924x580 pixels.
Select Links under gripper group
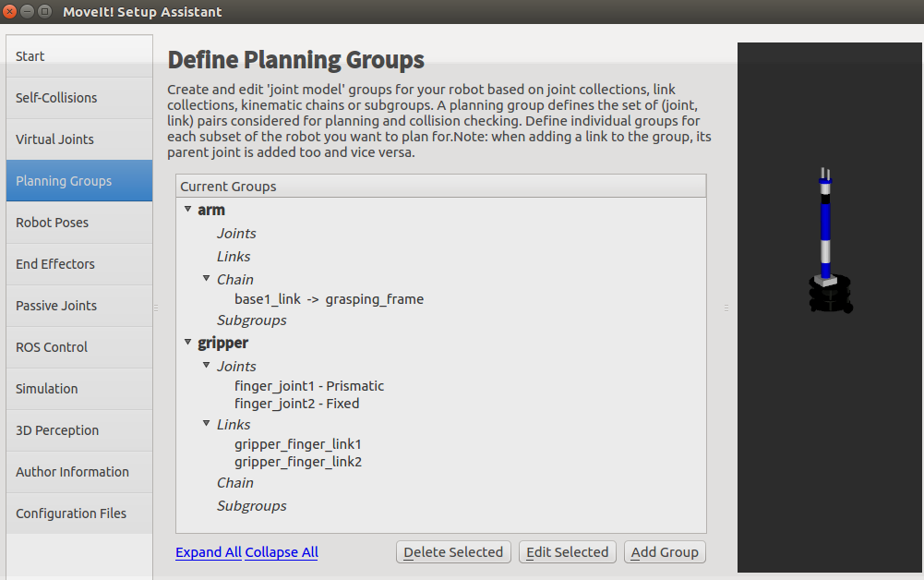coord(234,425)
